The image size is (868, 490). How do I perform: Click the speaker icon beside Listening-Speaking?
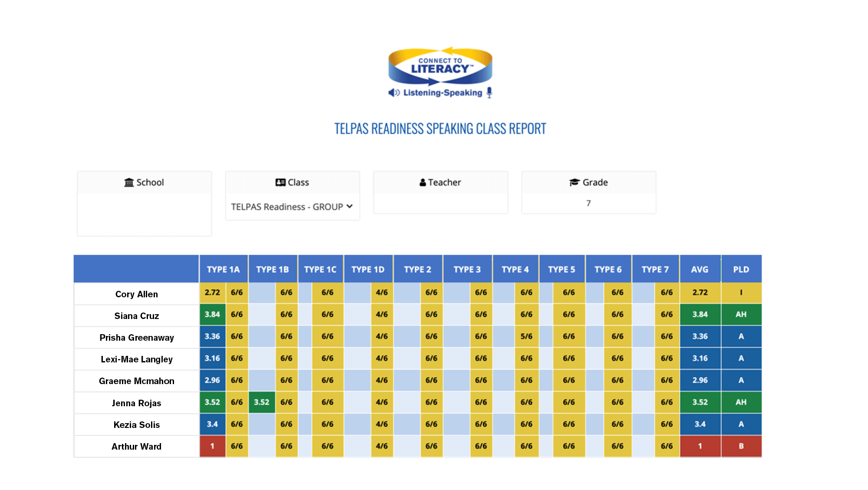click(x=394, y=92)
